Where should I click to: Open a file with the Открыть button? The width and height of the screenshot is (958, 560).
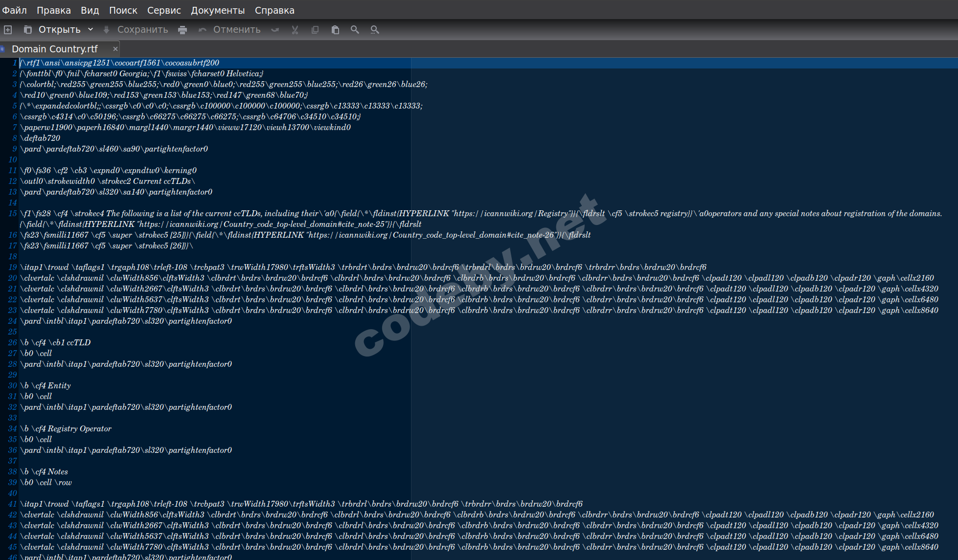point(53,30)
